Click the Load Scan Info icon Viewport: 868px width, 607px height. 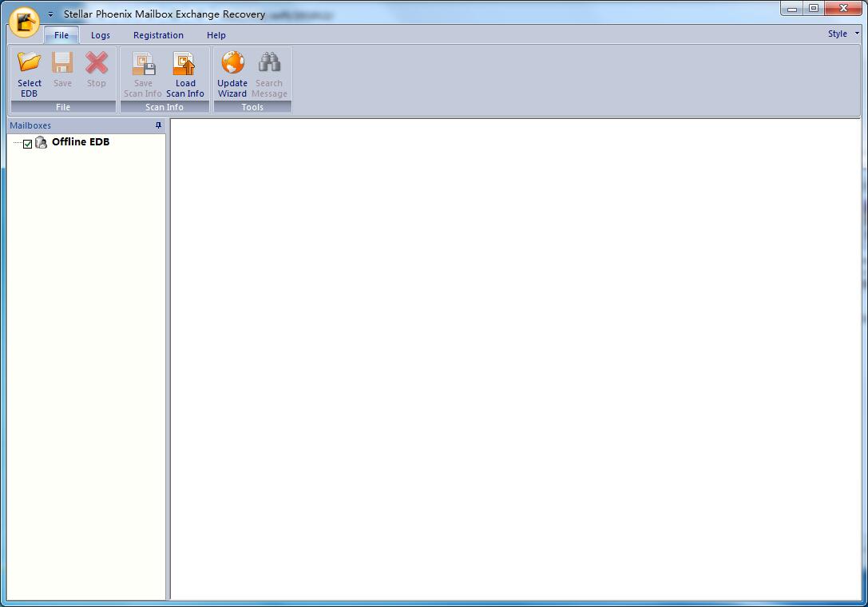click(184, 64)
